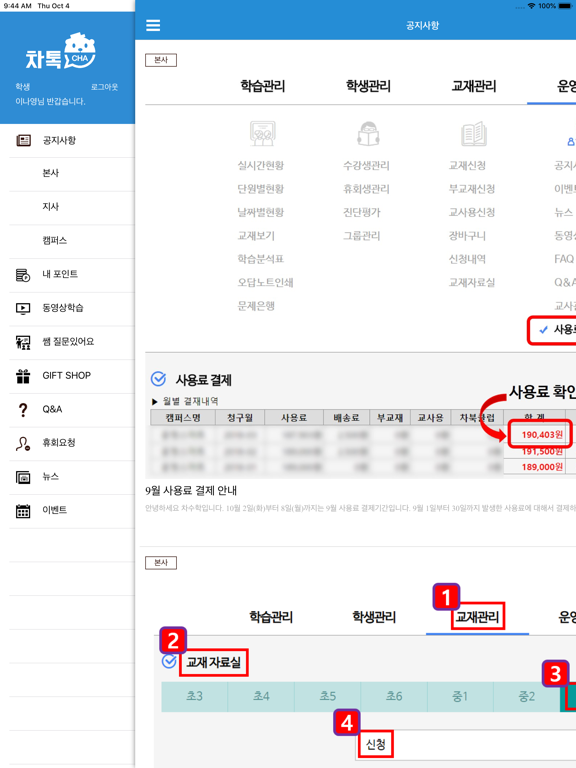Select the 휴회요청 icon
Image resolution: width=576 pixels, height=768 pixels.
pyautogui.click(x=23, y=443)
